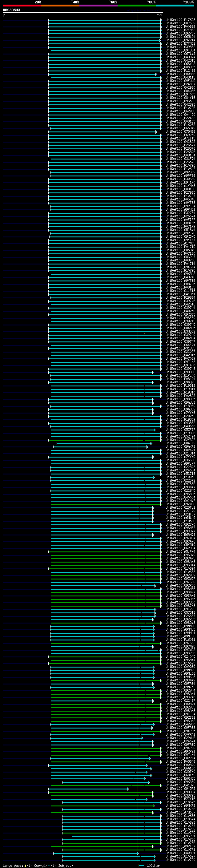Open hit UniRef100_P10795

click(x=180, y=108)
